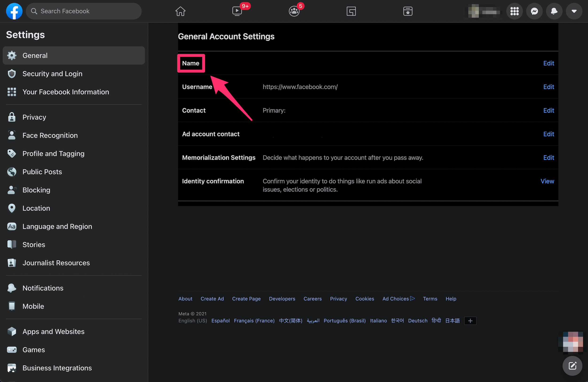Open the Cookies footer link
The image size is (588, 382).
365,299
